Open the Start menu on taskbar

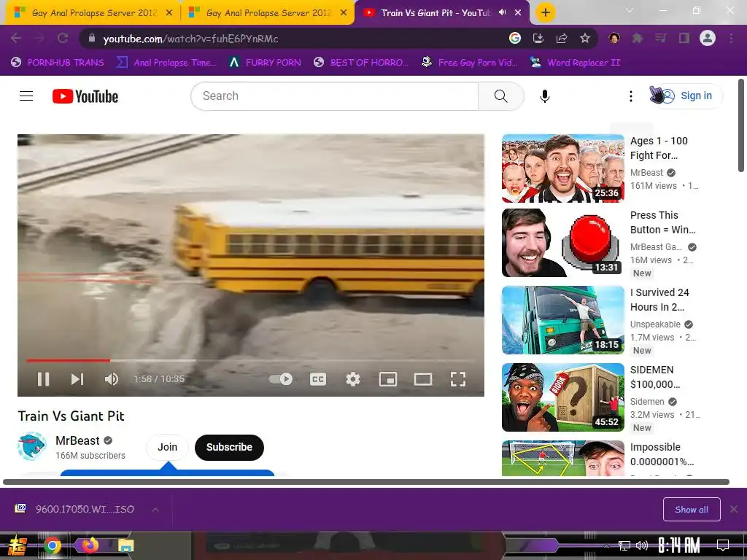coord(16,545)
